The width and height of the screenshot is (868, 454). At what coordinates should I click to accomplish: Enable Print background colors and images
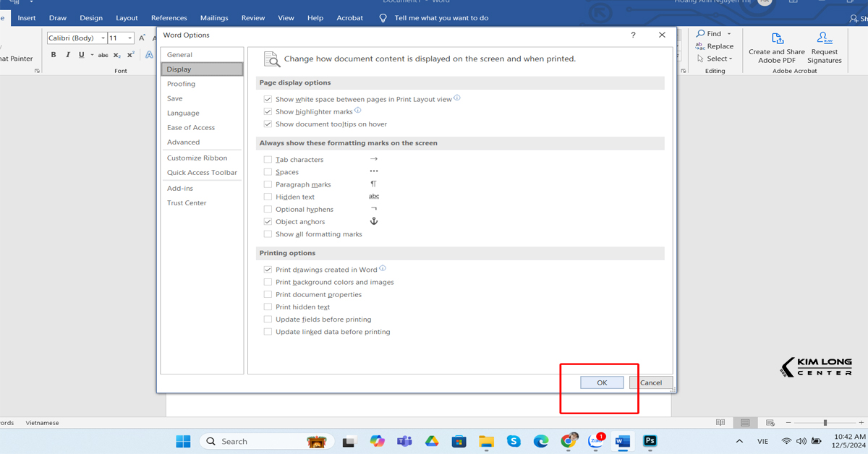coord(268,282)
